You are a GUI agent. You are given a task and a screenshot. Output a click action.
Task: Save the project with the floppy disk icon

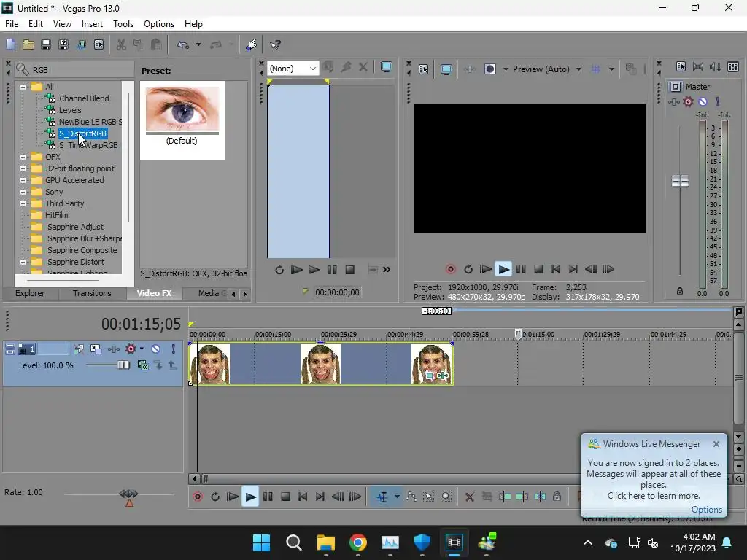46,44
